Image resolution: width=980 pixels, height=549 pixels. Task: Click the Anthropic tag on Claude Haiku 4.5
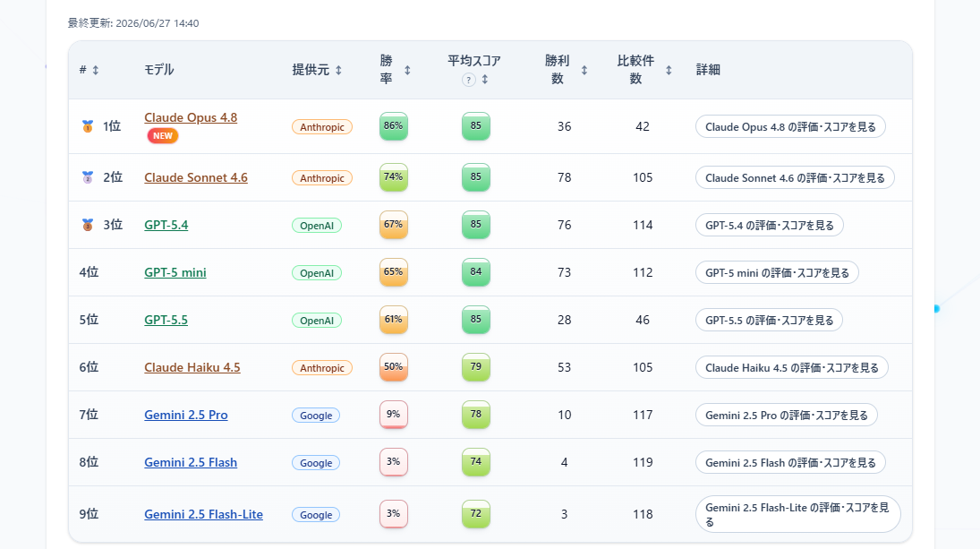click(x=322, y=368)
